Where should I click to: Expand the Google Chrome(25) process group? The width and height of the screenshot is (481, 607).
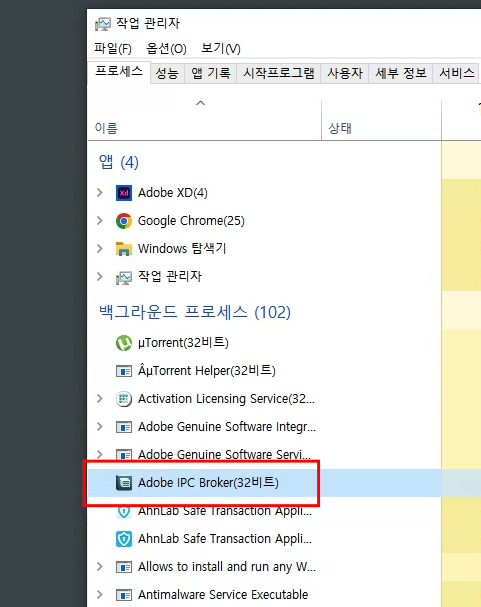click(x=100, y=221)
